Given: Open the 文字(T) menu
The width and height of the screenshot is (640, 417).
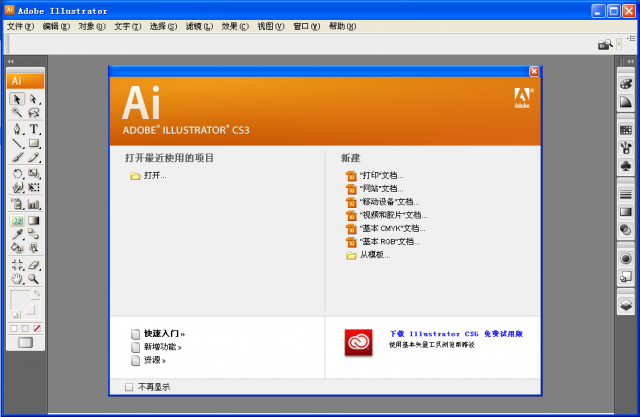Looking at the screenshot, I should pos(128,27).
